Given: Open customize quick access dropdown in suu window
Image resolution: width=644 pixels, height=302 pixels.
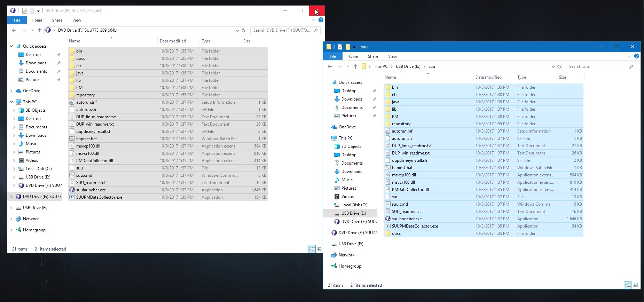Looking at the screenshot, I should tap(354, 47).
